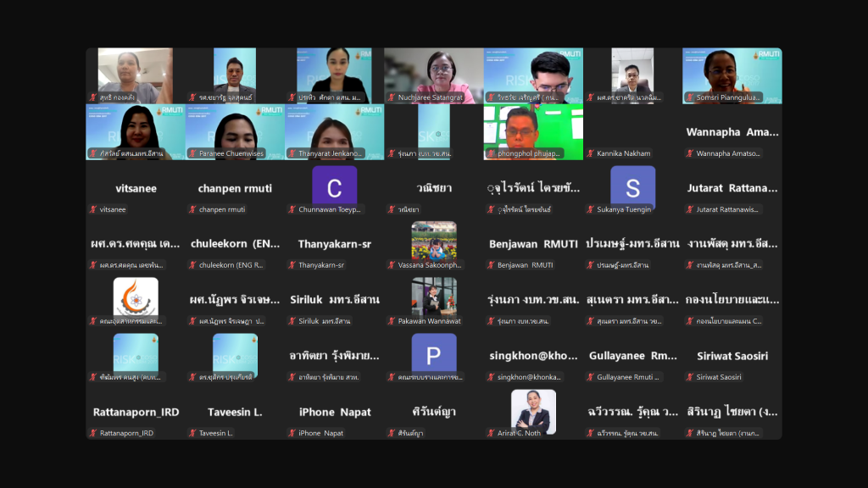Click the muted mic icon for Siriwat Saosiri

(x=689, y=377)
